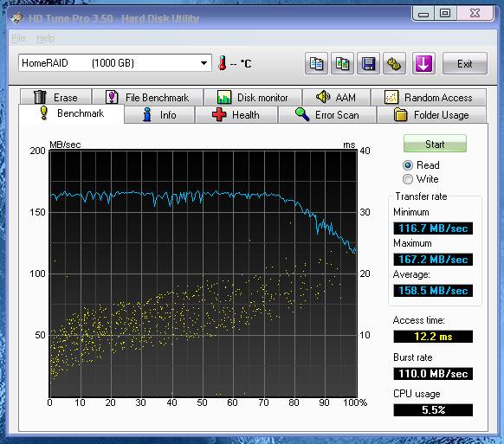Open the Random Access tab

[429, 97]
